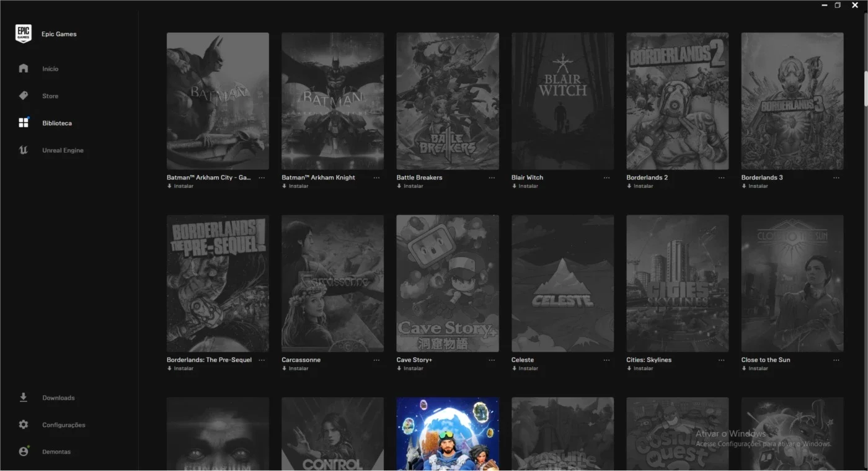Viewport: 868px width, 471px height.
Task: Click Instalar under Borderlands: The Pre-Sequel
Action: 184,369
